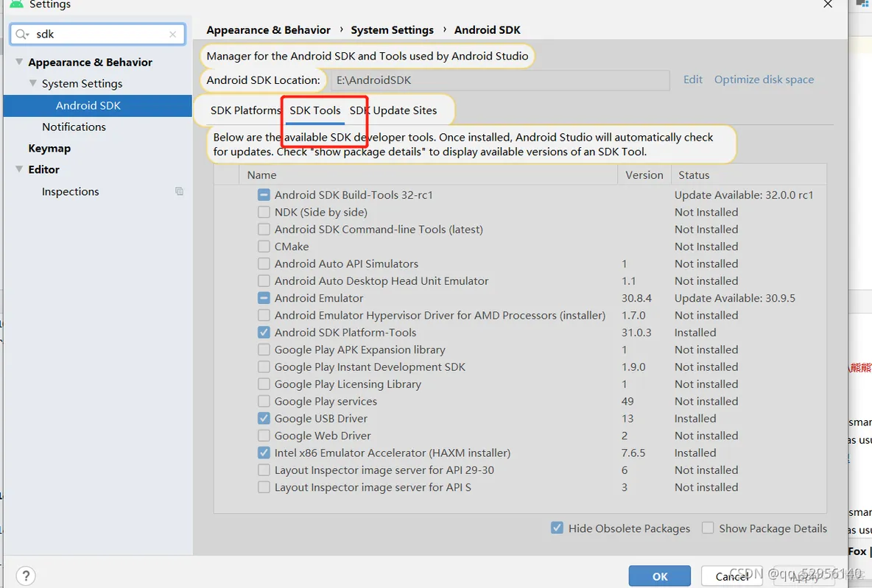Disable Hide Obsolete Packages option
Screen dimensions: 872x588
point(557,528)
